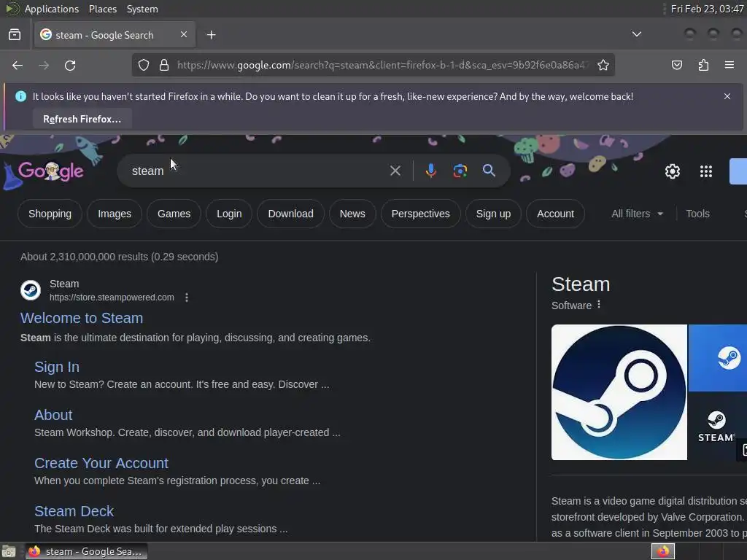Select the Games filter chip
This screenshot has width=747, height=560.
coord(174,214)
